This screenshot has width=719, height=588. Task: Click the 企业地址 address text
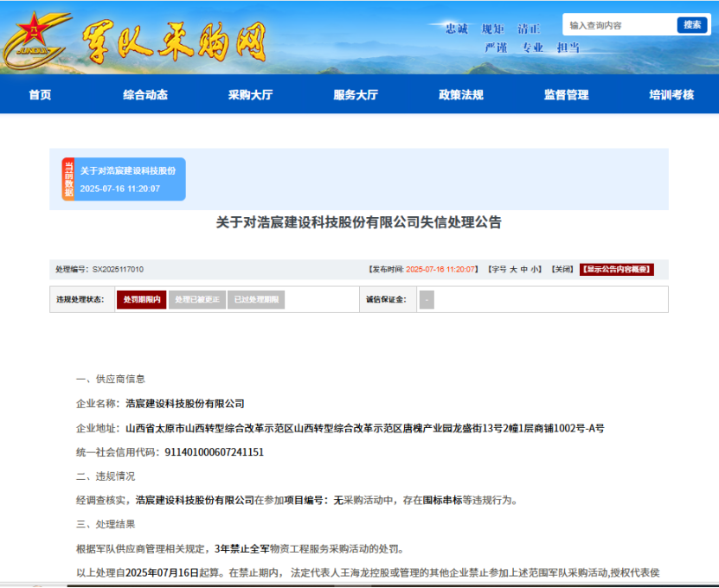pos(365,429)
